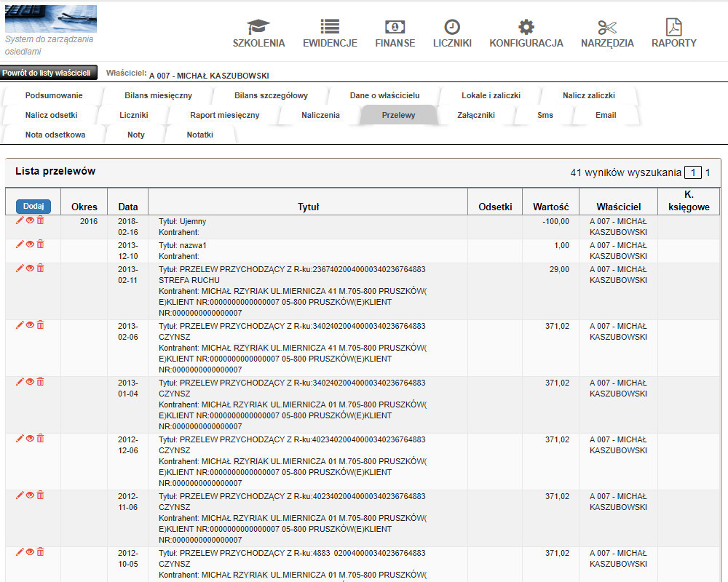
Task: Edit the CZYNSZ transfer dated 2012-12-06
Action: point(20,438)
